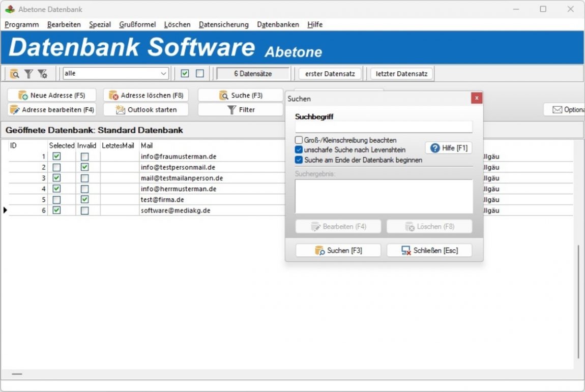Image resolution: width=585 pixels, height=392 pixels.
Task: Toggle Invalid checkbox for mail@testmailanperson.de
Action: click(x=84, y=178)
